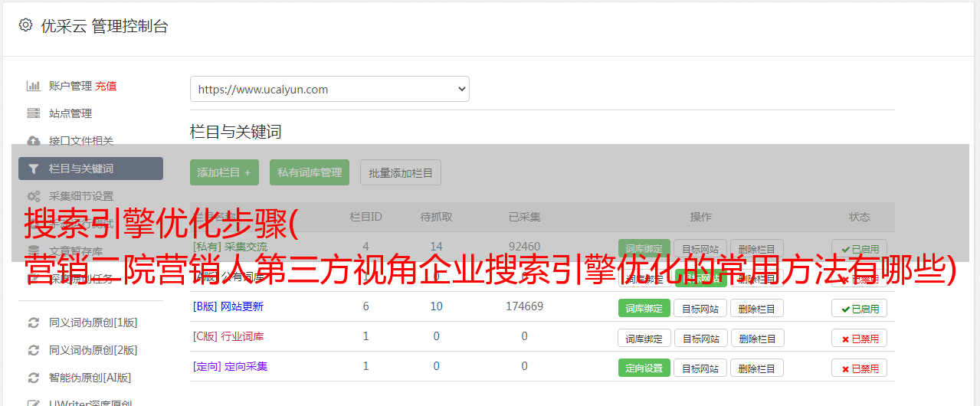Click the 状态 column header
Screen dimensions: 980x406
pyautogui.click(x=860, y=217)
